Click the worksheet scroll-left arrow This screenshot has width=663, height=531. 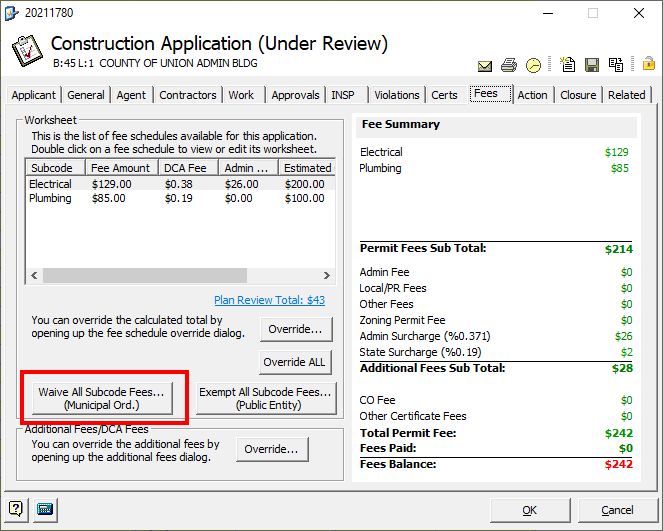coord(34,276)
